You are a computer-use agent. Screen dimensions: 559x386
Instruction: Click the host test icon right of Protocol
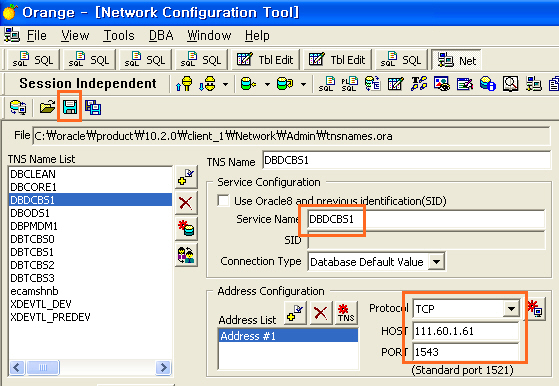[536, 309]
